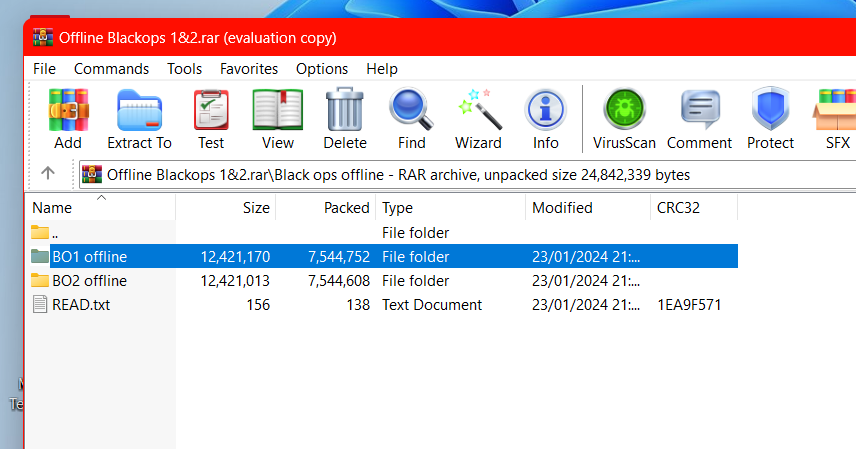The image size is (856, 449).
Task: Click the Info toolbar icon
Action: tap(545, 110)
